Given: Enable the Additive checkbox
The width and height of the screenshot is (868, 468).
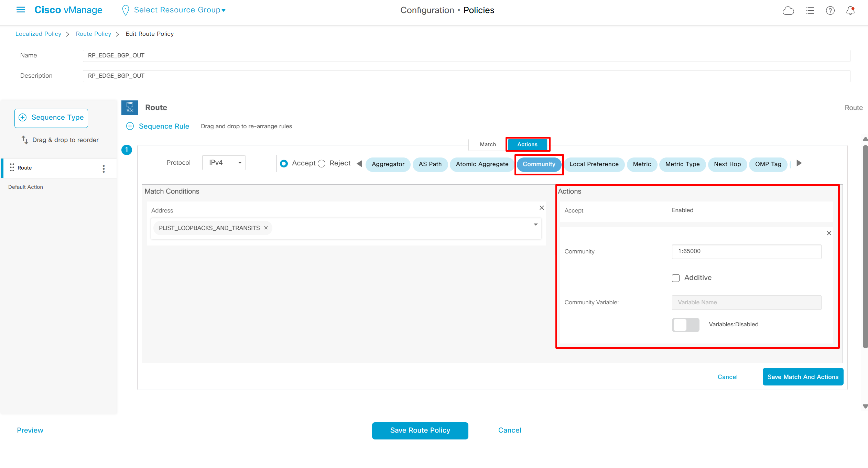Looking at the screenshot, I should click(x=676, y=278).
